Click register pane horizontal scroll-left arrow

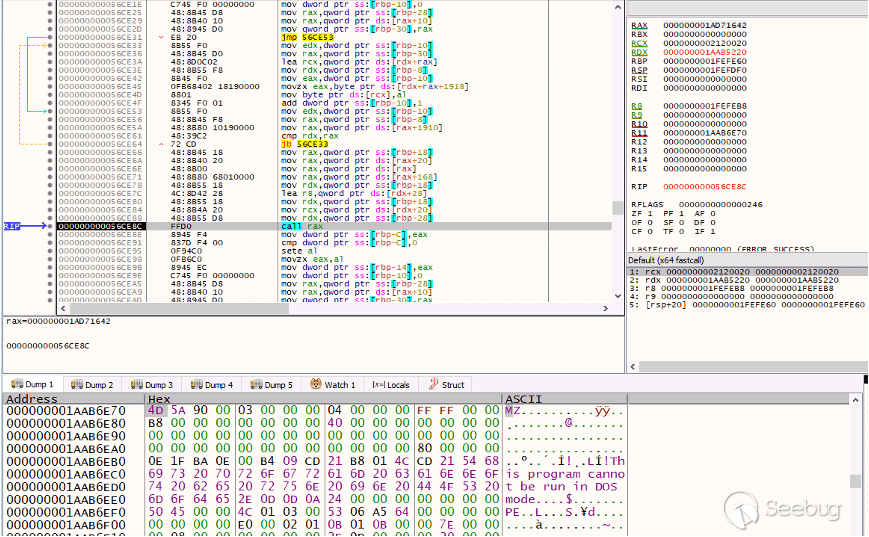click(x=633, y=366)
